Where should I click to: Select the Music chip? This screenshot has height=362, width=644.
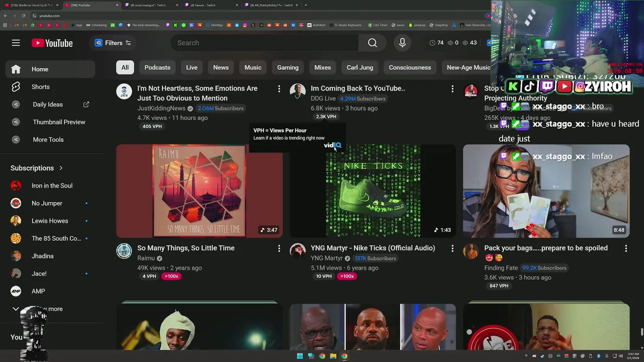(x=253, y=67)
